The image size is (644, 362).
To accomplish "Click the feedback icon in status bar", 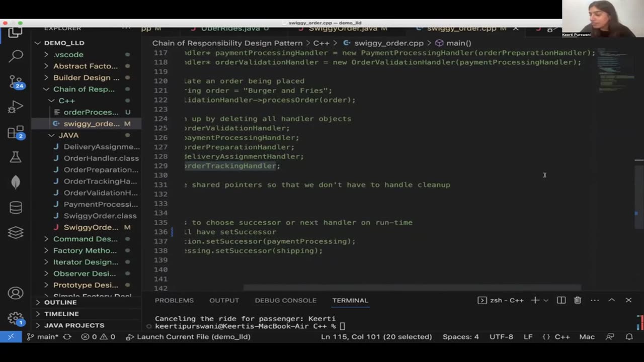I will pyautogui.click(x=610, y=337).
